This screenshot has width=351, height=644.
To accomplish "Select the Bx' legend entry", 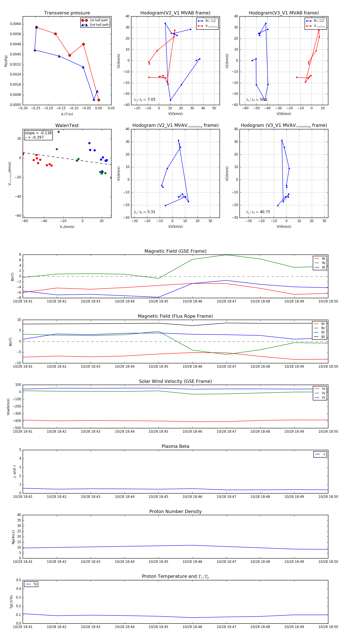I will tap(320, 324).
